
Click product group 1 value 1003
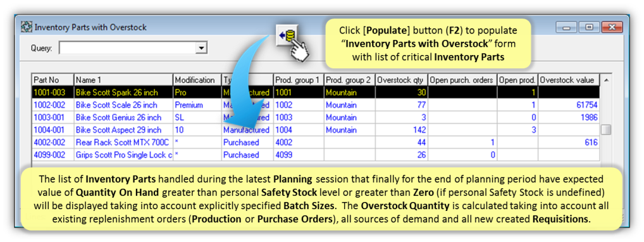[x=283, y=118]
